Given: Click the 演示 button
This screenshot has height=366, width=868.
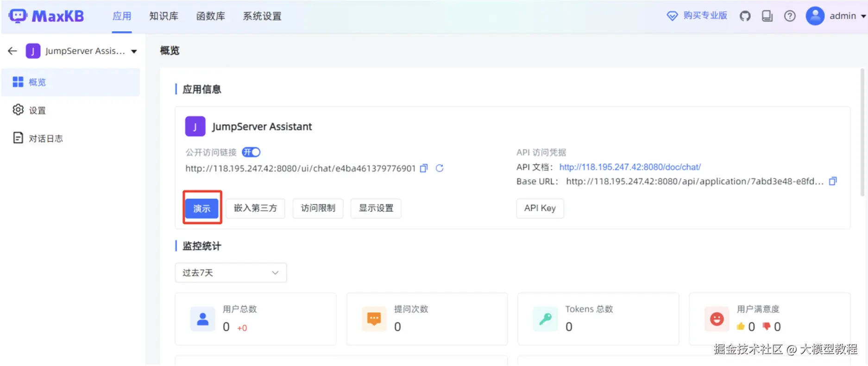Looking at the screenshot, I should [x=202, y=208].
